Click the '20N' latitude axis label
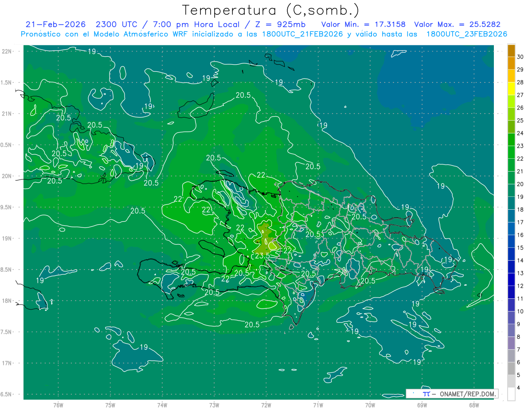The image size is (532, 411). (x=7, y=176)
